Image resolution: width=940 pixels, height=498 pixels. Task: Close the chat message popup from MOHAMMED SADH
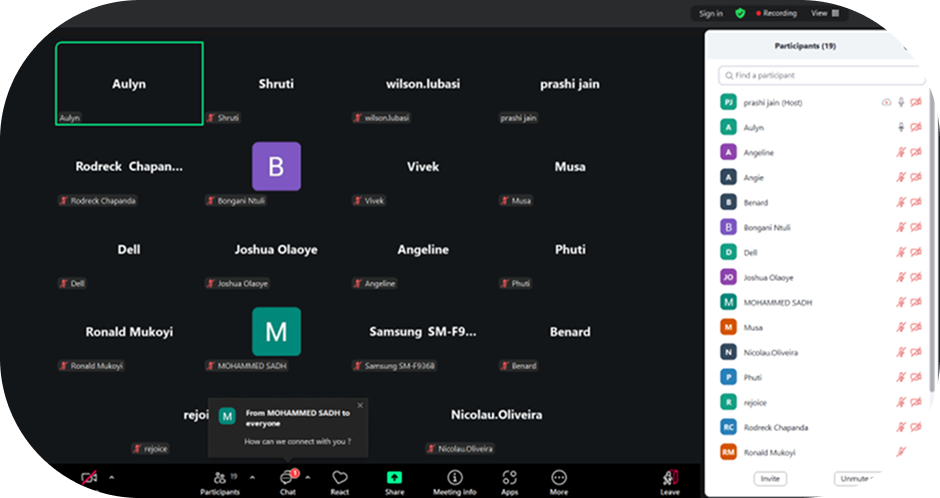tap(360, 406)
